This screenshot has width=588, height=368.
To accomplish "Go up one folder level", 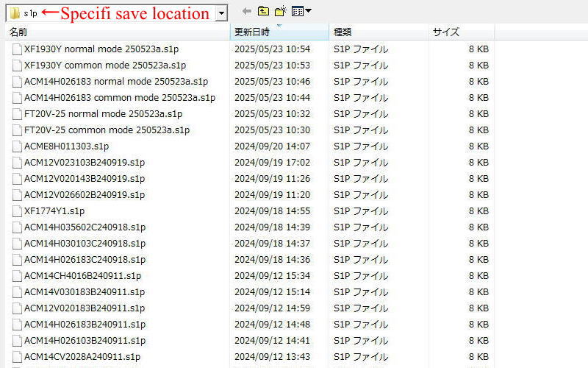I will (x=263, y=11).
